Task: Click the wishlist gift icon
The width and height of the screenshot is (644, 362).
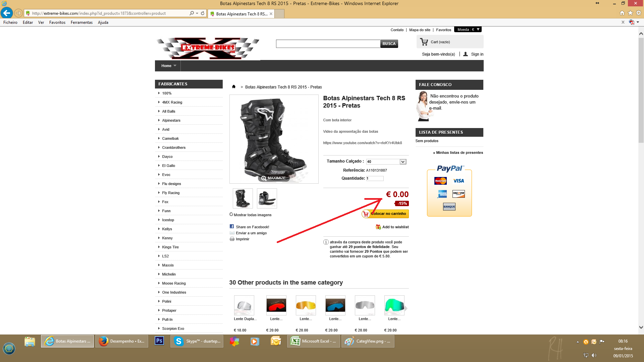Action: 378,227
